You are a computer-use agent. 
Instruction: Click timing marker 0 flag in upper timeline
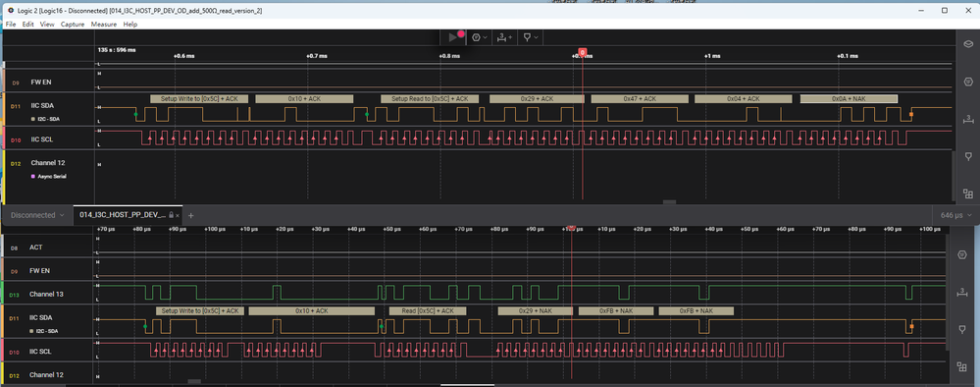583,53
